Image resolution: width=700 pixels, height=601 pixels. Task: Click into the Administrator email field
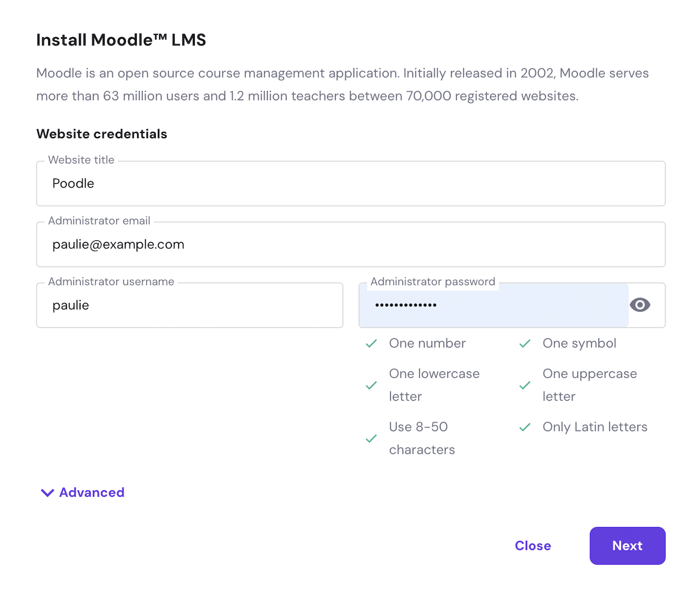(350, 245)
